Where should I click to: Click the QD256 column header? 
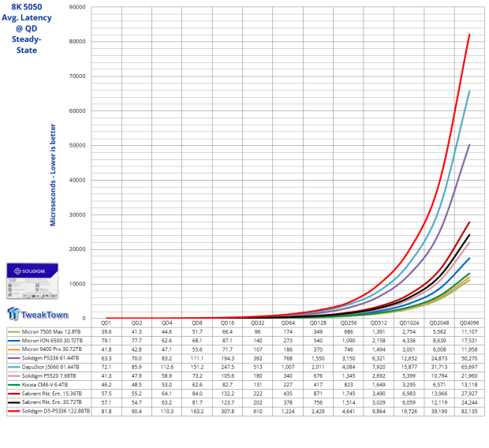(349, 323)
